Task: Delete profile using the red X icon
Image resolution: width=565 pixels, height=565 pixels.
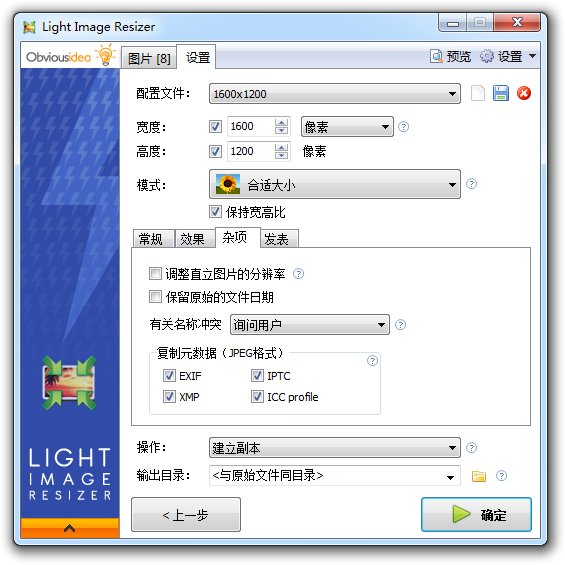Action: click(524, 93)
